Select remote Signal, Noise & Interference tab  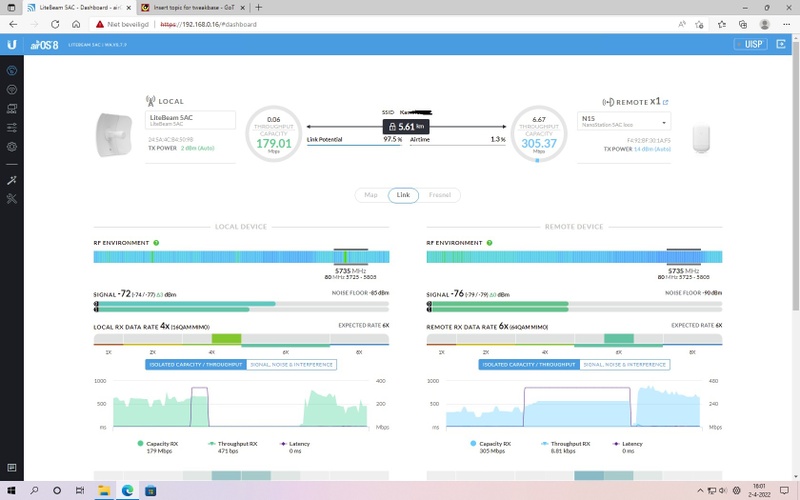click(x=624, y=365)
